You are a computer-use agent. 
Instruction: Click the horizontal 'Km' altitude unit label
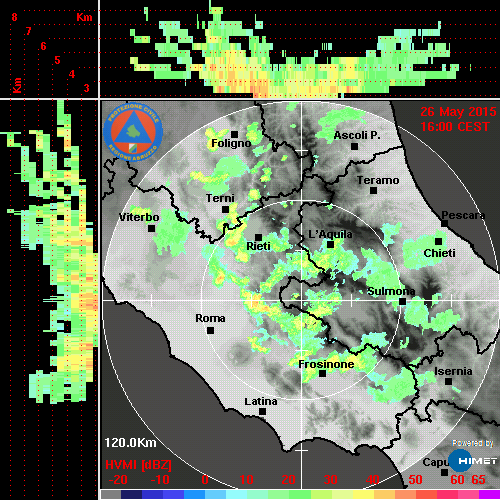[84, 17]
